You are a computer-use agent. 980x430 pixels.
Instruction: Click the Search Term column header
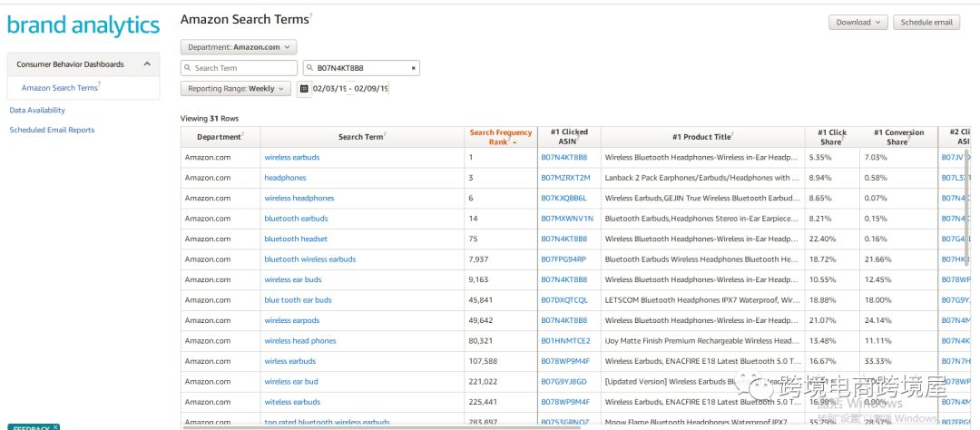point(361,137)
